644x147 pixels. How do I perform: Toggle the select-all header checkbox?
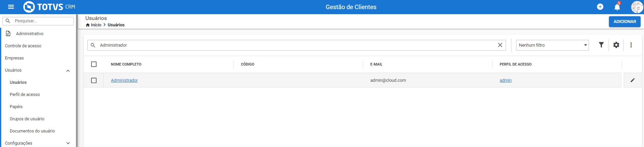point(94,64)
